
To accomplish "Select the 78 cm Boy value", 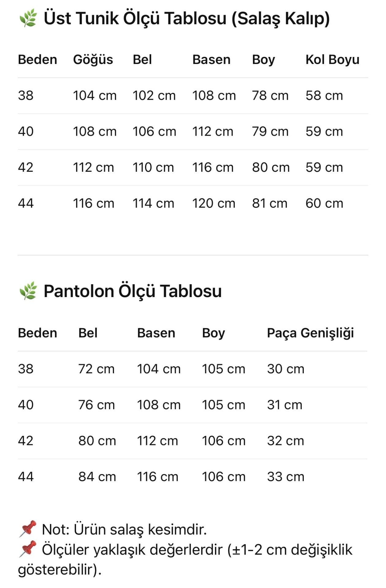I will pos(270,96).
